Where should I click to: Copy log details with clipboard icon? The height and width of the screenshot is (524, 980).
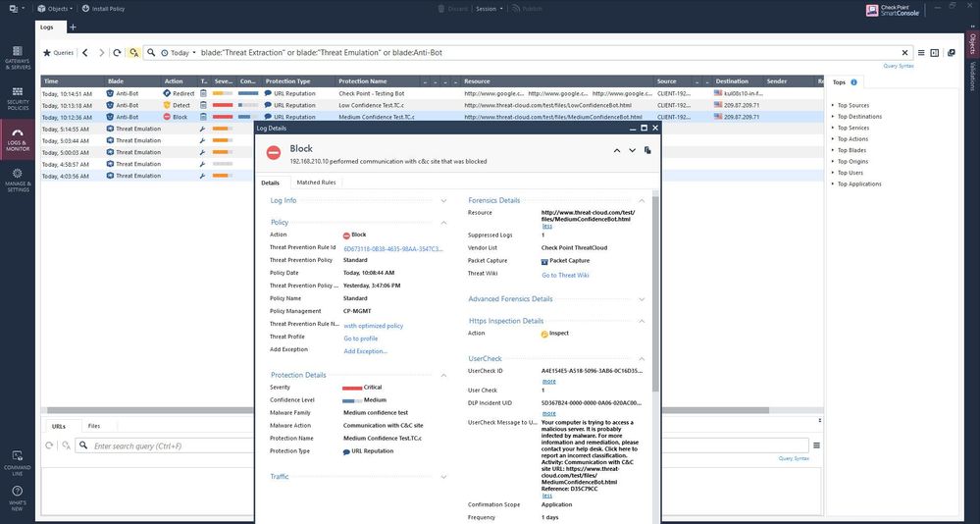[x=647, y=150]
